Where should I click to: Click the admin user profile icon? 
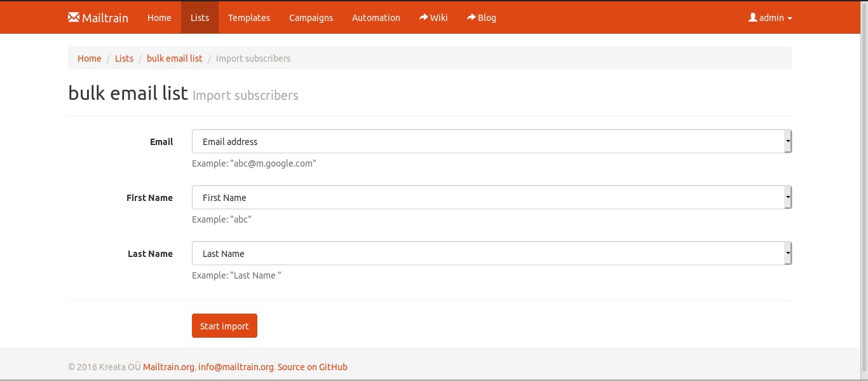(x=753, y=17)
